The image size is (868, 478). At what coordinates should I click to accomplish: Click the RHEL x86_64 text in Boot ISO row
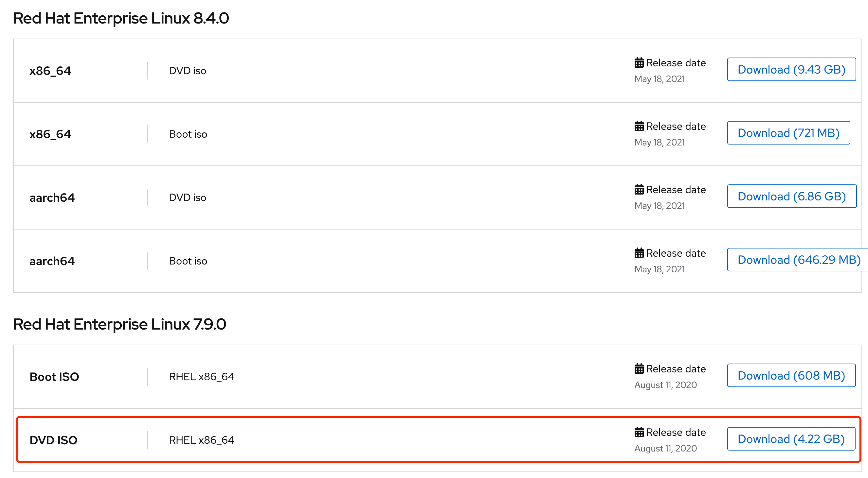point(202,377)
